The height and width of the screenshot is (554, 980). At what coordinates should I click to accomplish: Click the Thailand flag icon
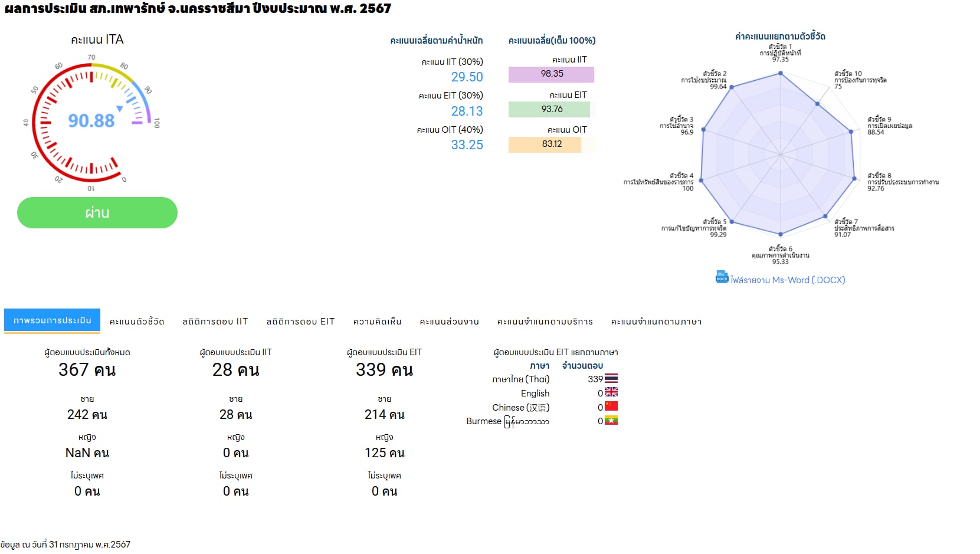click(611, 378)
